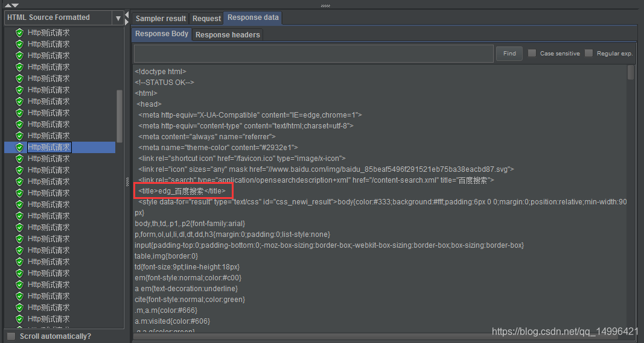Screen dimensions: 644x343
Task: Focus the search text field beside Find
Action: pyautogui.click(x=313, y=53)
